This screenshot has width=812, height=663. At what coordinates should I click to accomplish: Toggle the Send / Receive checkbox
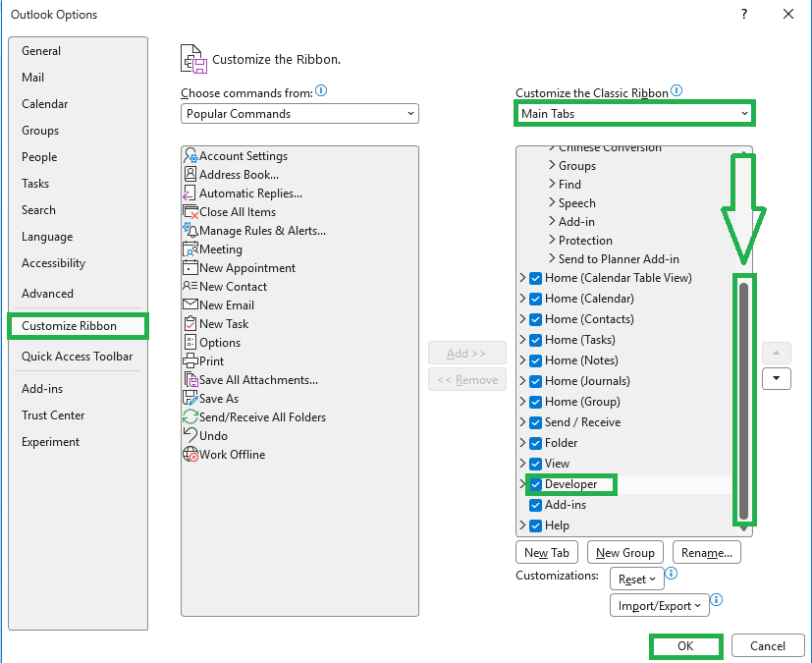(x=536, y=422)
